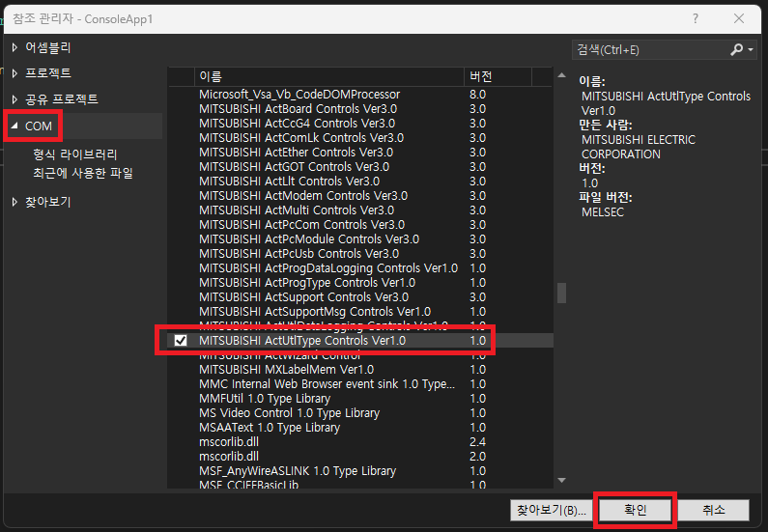Click the help question mark icon
Viewport: 768px width, 532px height.
point(696,18)
